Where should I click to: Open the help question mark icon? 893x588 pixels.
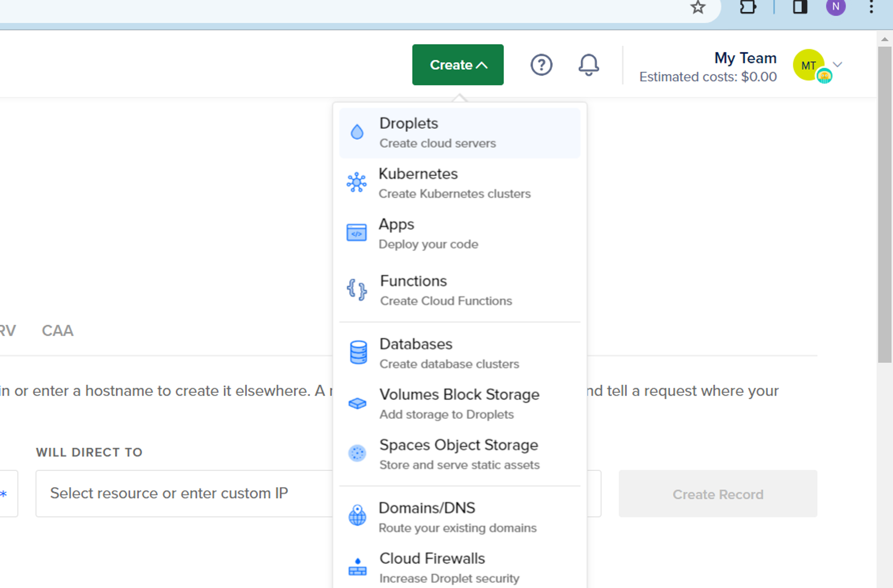coord(541,65)
